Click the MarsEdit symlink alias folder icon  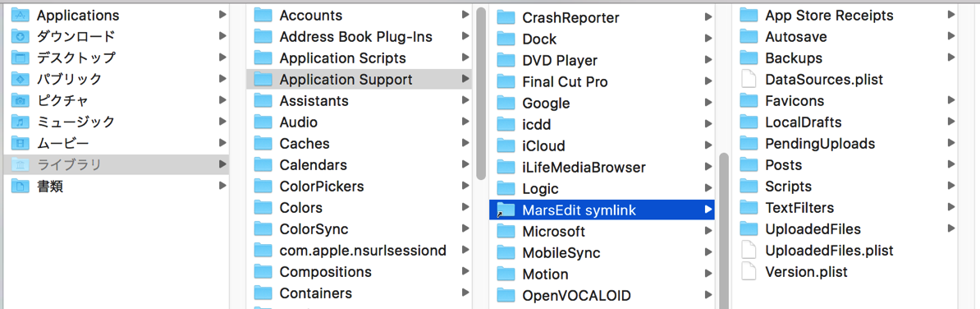[505, 210]
